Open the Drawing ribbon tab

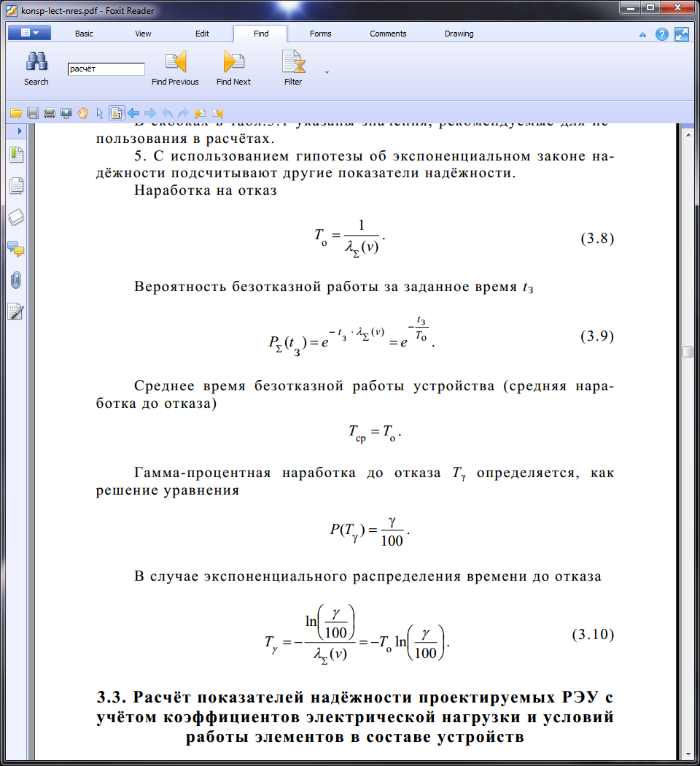tap(459, 34)
